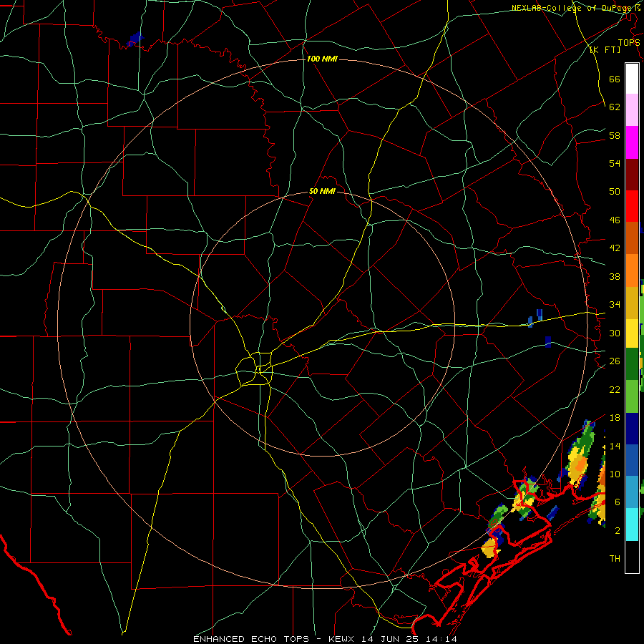644x644 pixels.
Task: Click the "66" legend value
Action: click(x=615, y=79)
